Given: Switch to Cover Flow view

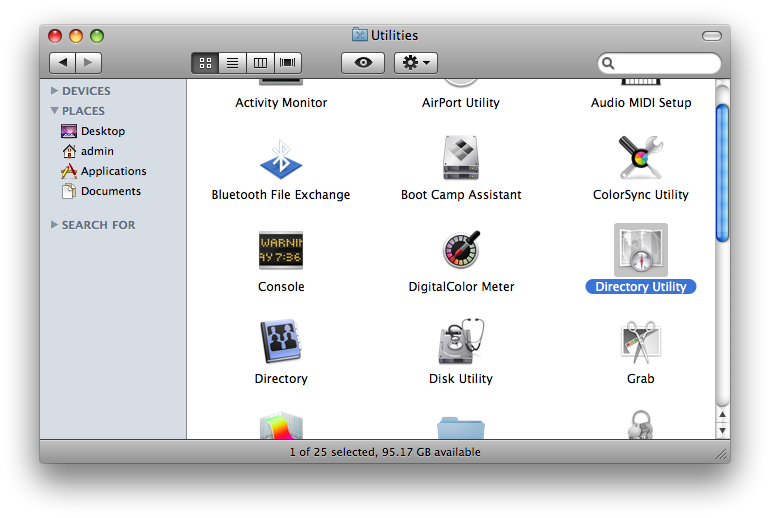Looking at the screenshot, I should coord(289,63).
